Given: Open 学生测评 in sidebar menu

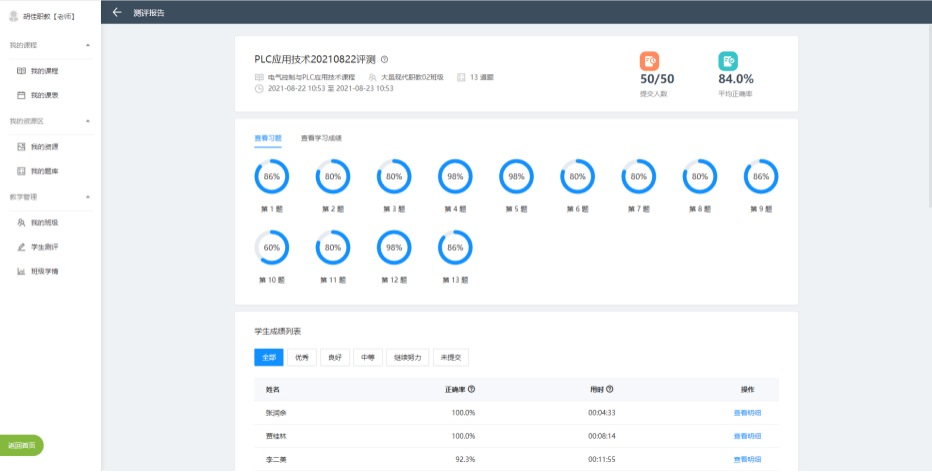Looking at the screenshot, I should click(45, 247).
